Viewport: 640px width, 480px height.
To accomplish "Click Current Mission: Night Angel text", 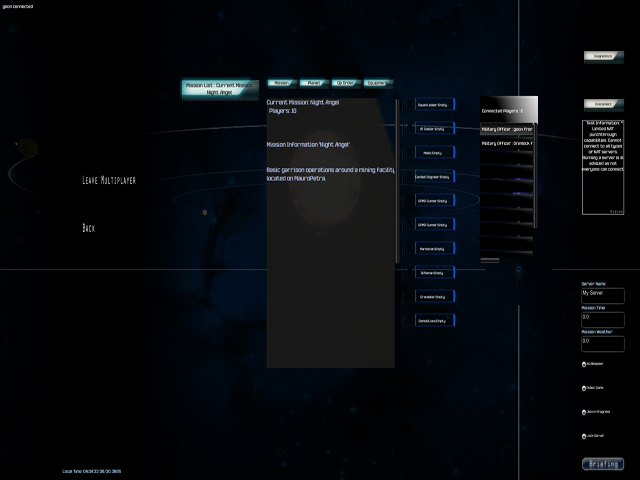I will [303, 102].
